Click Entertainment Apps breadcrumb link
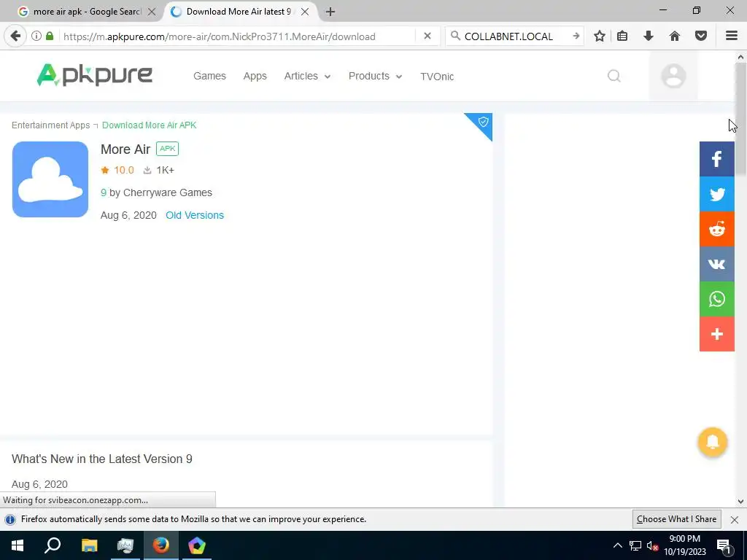 click(x=50, y=125)
